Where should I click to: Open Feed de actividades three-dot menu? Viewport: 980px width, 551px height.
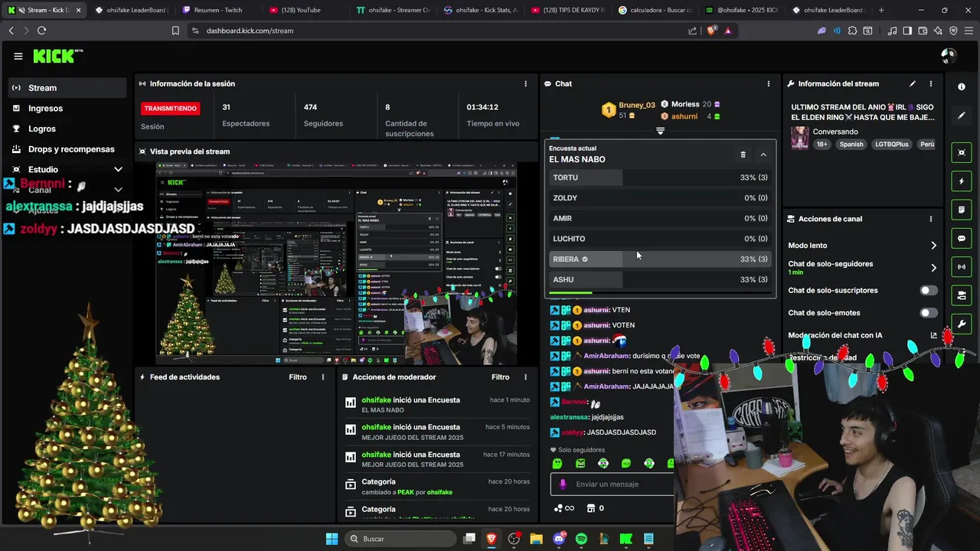[x=323, y=377]
